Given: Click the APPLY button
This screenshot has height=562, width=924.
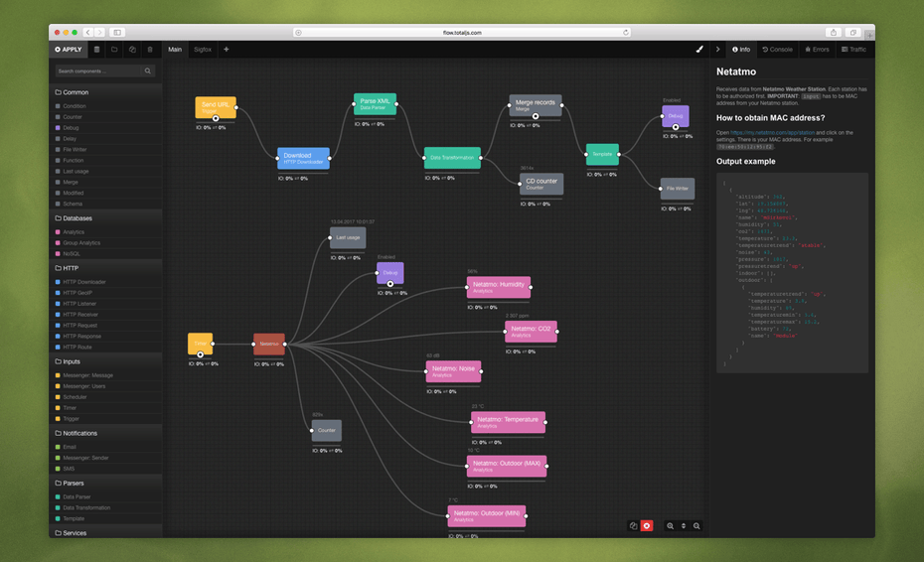Looking at the screenshot, I should 69,50.
